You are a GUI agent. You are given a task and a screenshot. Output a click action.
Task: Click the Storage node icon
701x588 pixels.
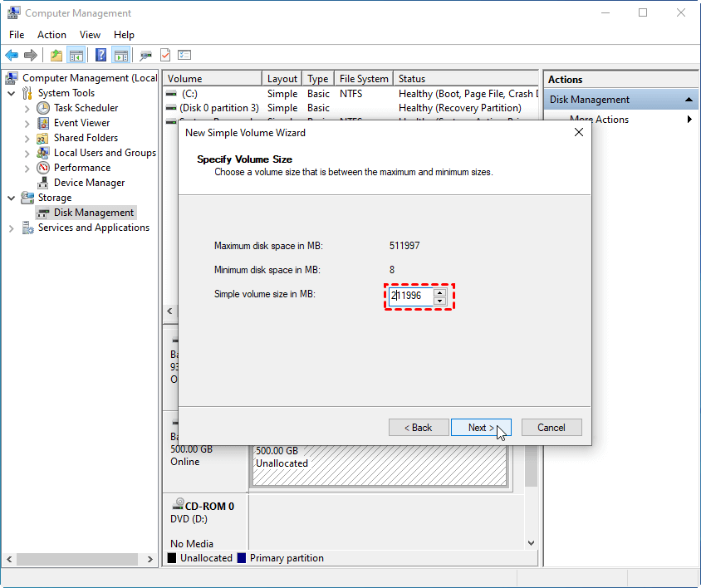tap(27, 198)
